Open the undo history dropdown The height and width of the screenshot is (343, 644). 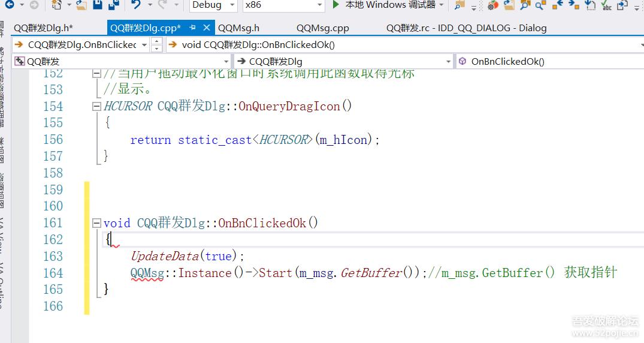click(x=150, y=5)
